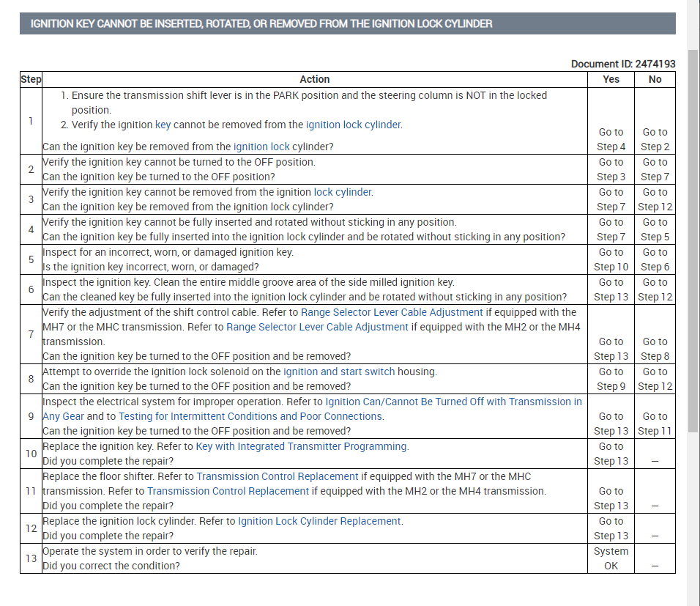This screenshot has width=700, height=606.
Task: Click the gray section title banner
Action: [x=347, y=23]
